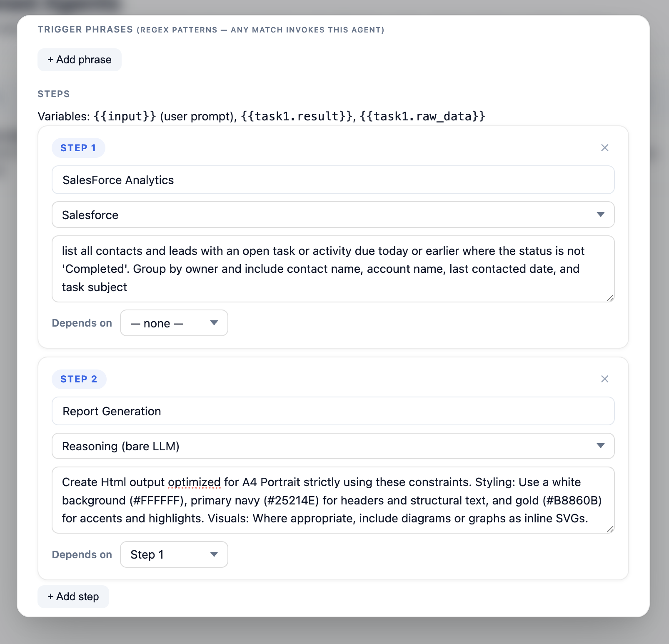
Task: Grab the Step 2 textarea resize handle
Action: click(610, 529)
